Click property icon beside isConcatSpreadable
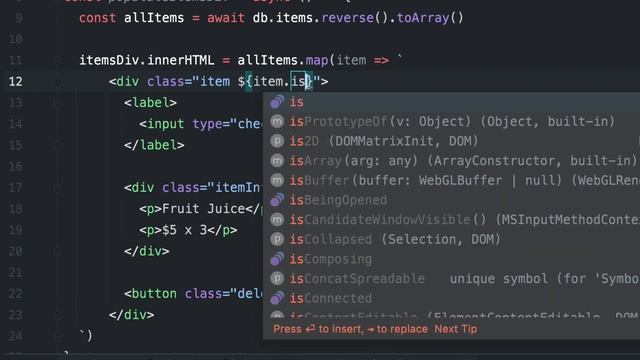640x360 pixels. pos(277,278)
